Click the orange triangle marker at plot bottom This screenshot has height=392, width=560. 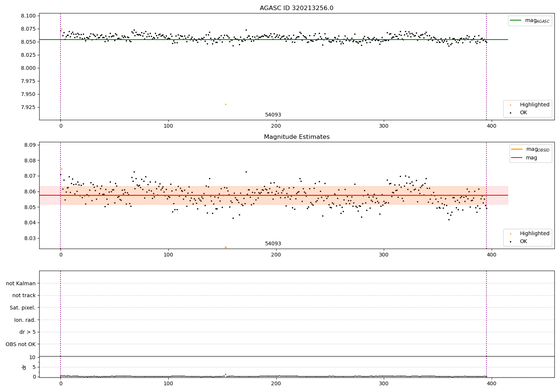(225, 248)
